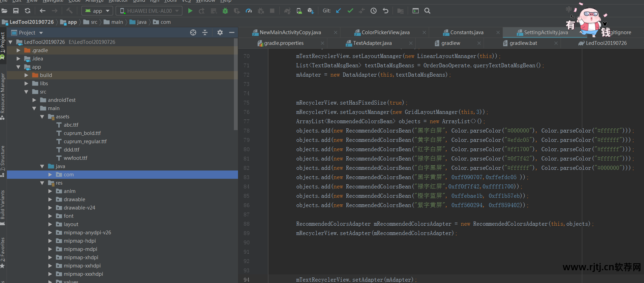Expand the libs folder arrow
This screenshot has height=283, width=644.
[26, 84]
